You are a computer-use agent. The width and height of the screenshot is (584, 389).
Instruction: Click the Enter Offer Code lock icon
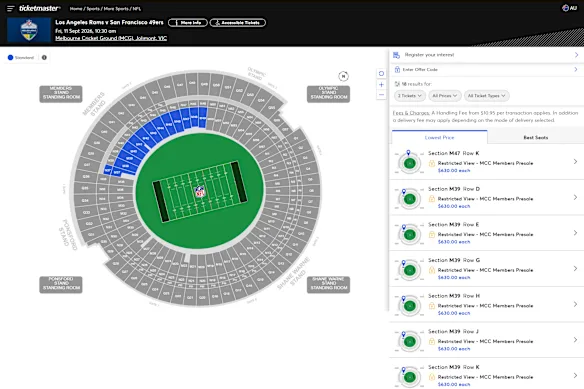[397, 69]
